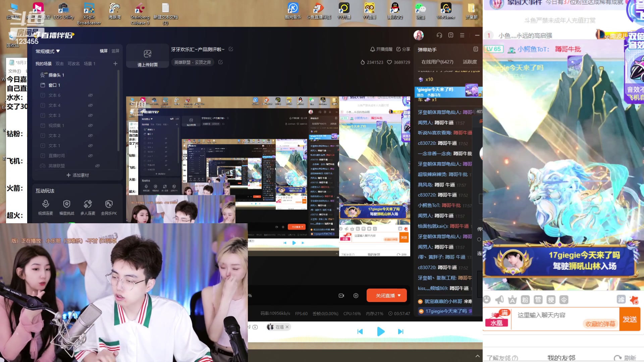Click the 管 manager icon in chat toolbar
This screenshot has width=644, height=362.
pyautogui.click(x=538, y=300)
